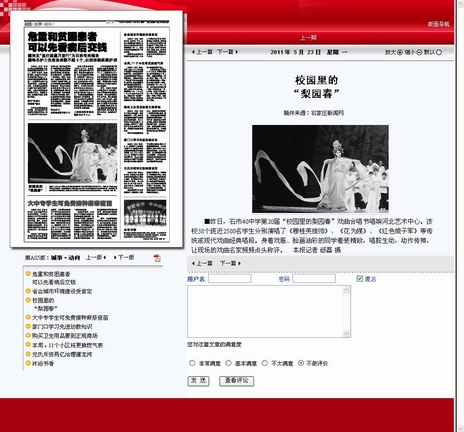Click the 缩小 zoom-out icon
The image size is (464, 432).
[419, 52]
